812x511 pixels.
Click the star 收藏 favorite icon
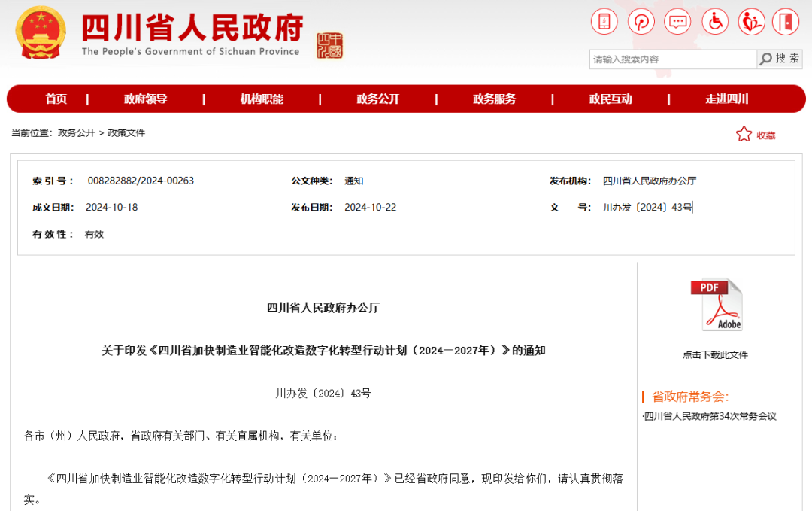coord(744,135)
